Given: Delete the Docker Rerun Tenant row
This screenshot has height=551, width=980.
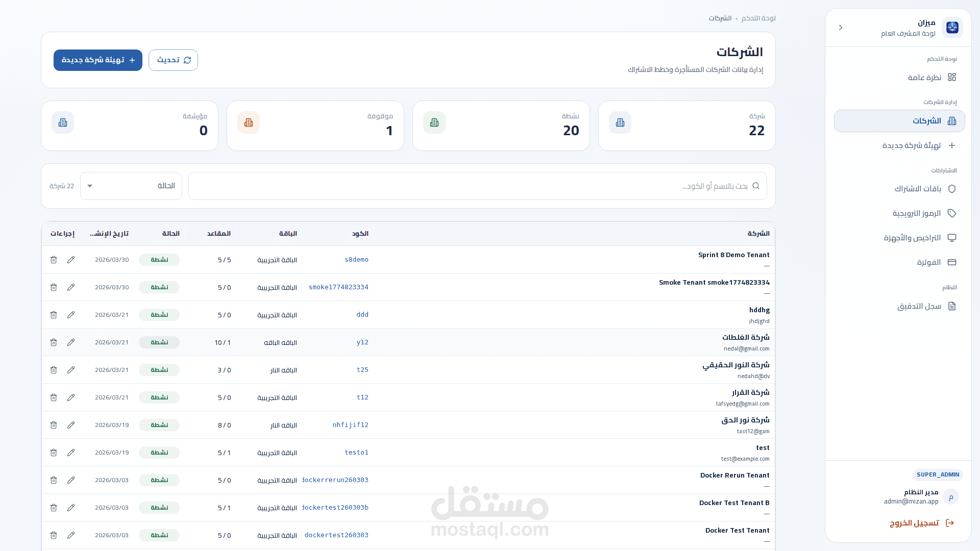Looking at the screenshot, I should click(x=54, y=480).
